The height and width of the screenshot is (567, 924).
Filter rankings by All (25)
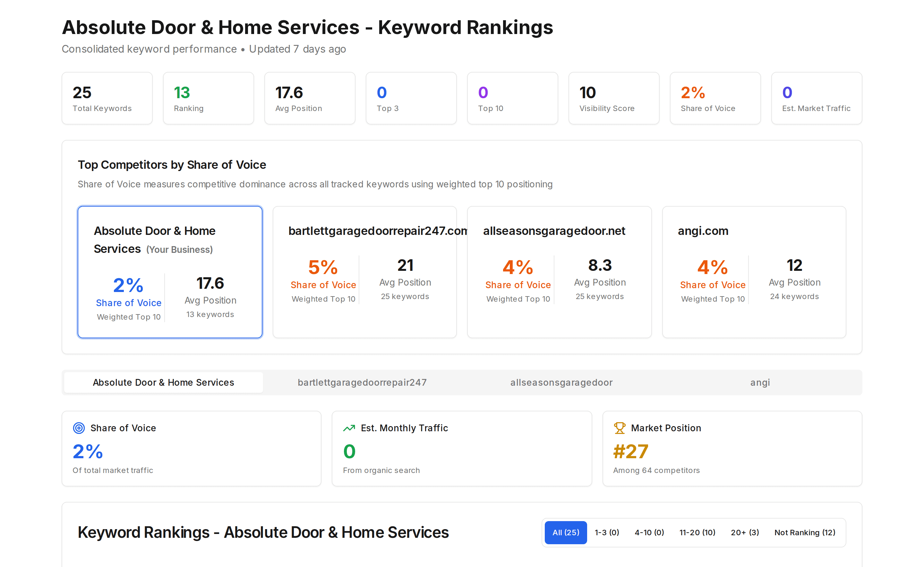point(566,532)
